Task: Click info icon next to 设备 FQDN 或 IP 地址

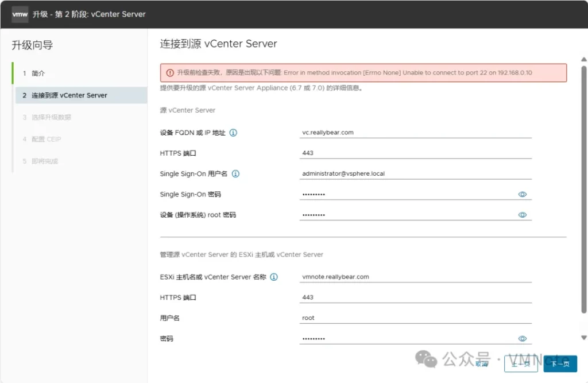Action: pyautogui.click(x=234, y=133)
